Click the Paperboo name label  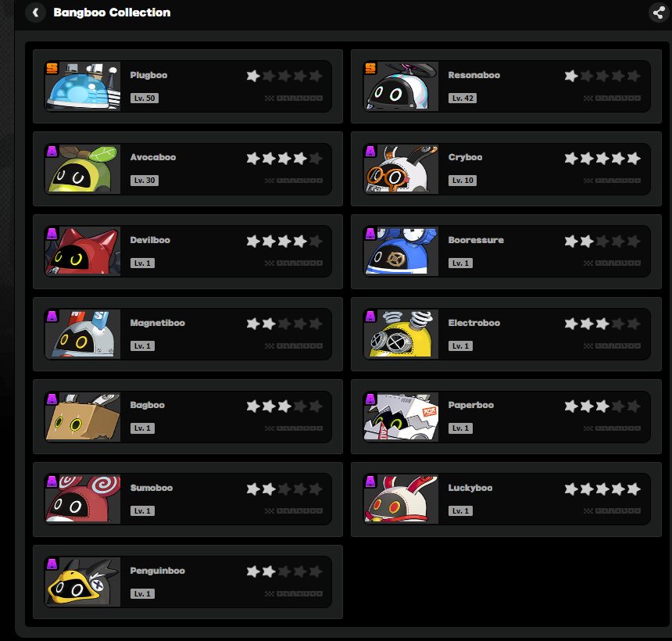[x=471, y=405]
